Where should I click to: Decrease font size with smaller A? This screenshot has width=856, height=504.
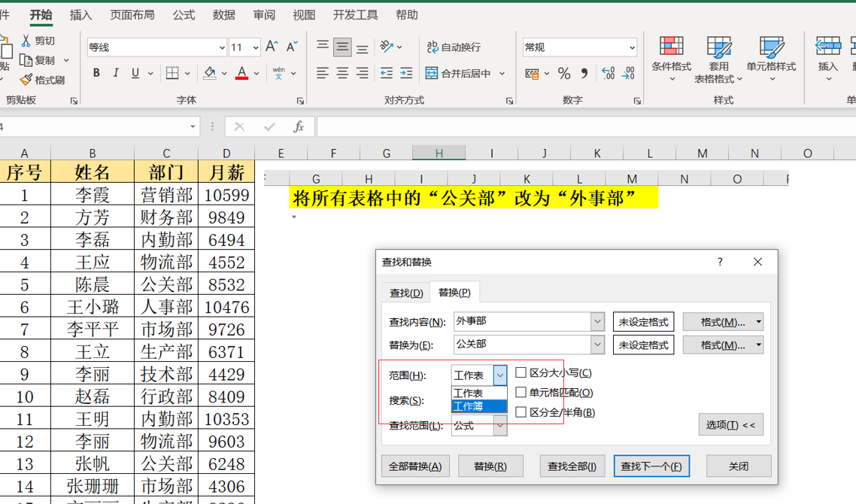pyautogui.click(x=292, y=47)
